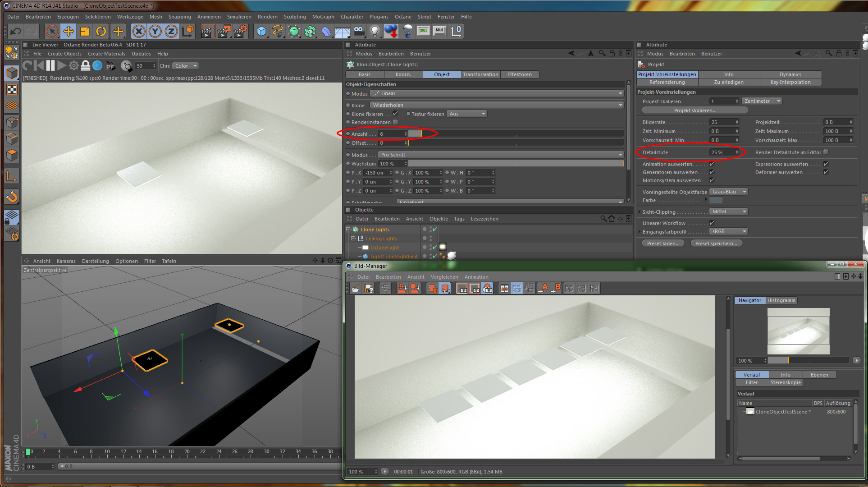Click Projekt skalieren button
This screenshot has height=487, width=868.
(x=694, y=110)
